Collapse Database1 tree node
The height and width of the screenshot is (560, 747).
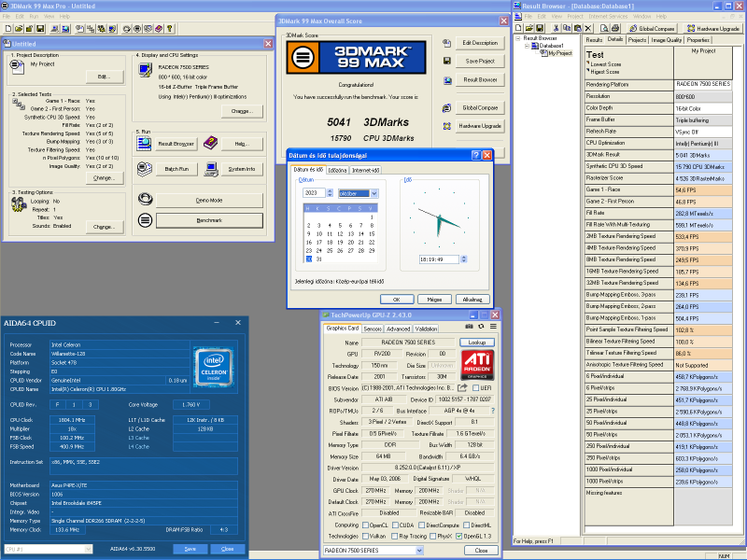tap(527, 46)
